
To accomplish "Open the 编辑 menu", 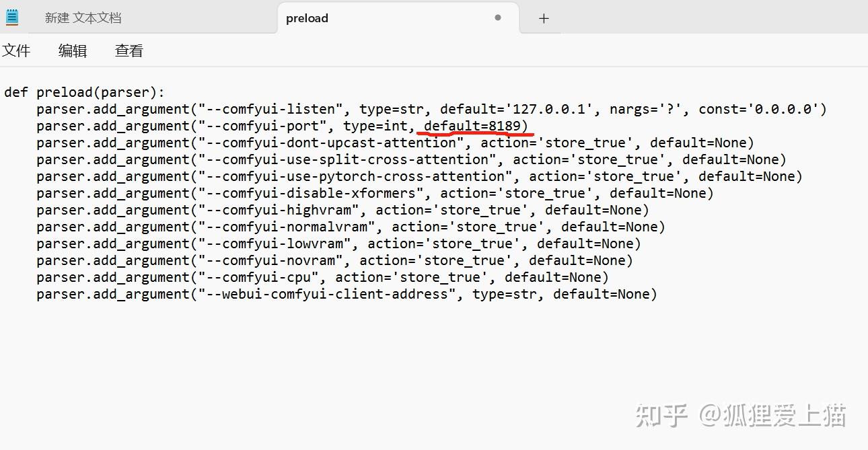I will [73, 50].
